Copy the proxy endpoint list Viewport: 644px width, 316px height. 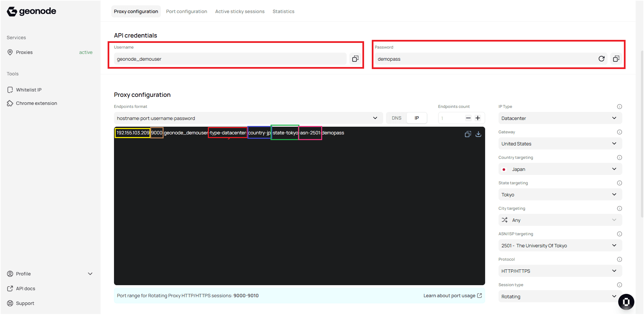468,134
